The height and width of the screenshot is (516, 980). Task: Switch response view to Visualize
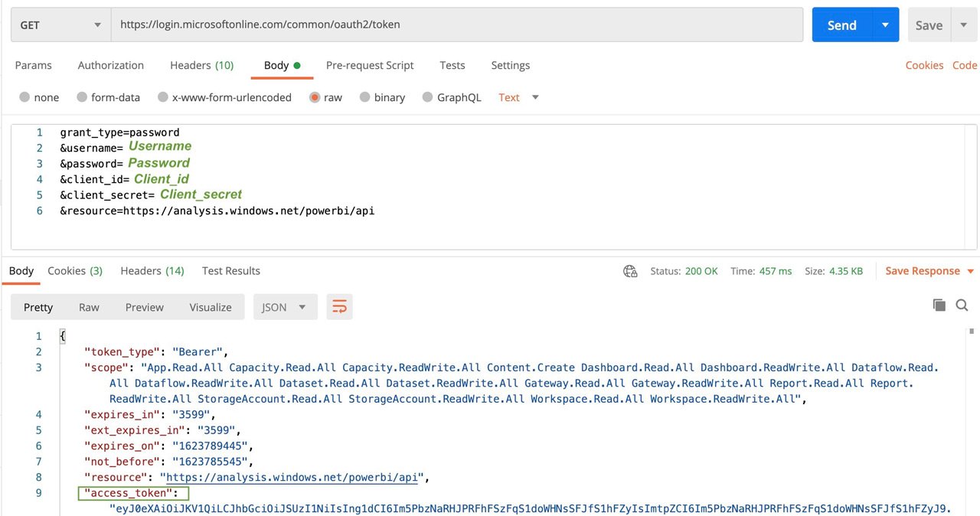[211, 307]
